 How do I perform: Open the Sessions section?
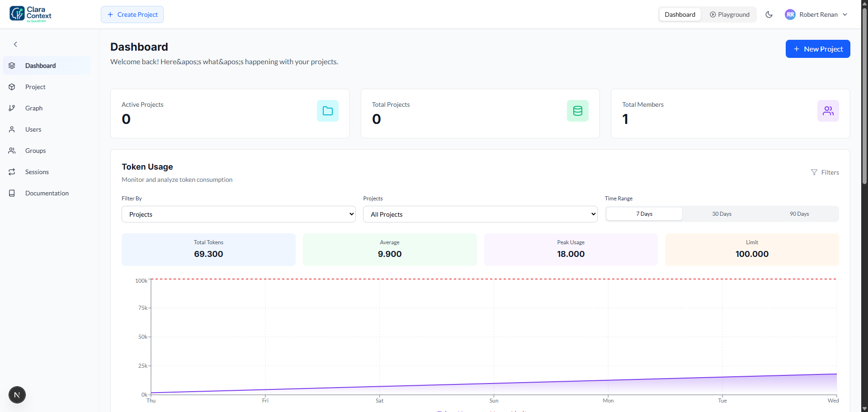pos(37,172)
